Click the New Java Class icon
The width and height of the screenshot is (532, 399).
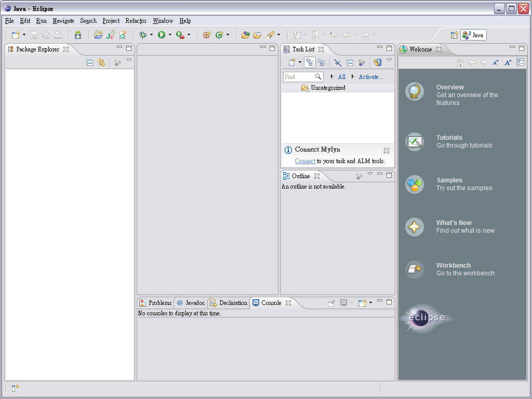(219, 35)
